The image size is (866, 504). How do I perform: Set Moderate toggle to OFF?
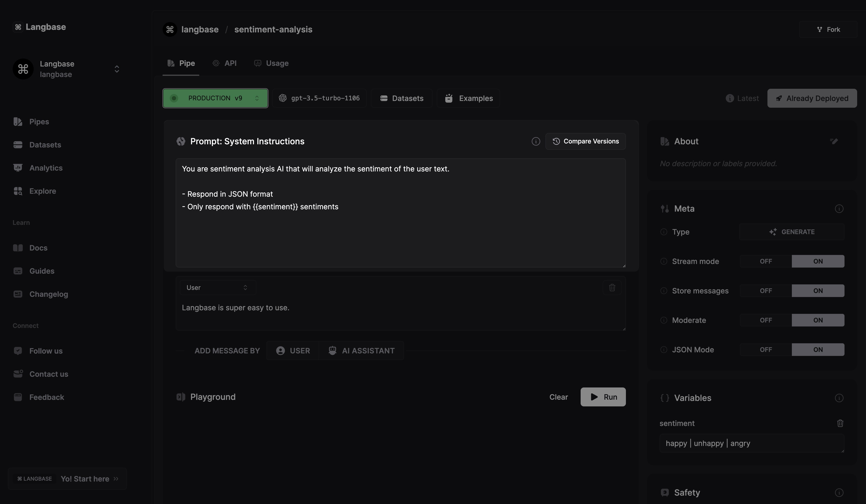click(766, 320)
